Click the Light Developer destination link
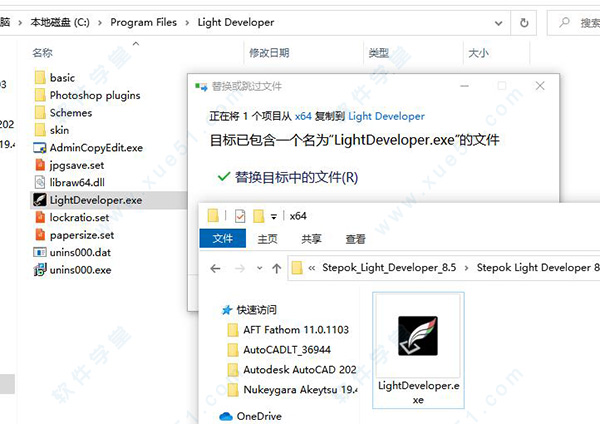600x424 pixels. [386, 116]
